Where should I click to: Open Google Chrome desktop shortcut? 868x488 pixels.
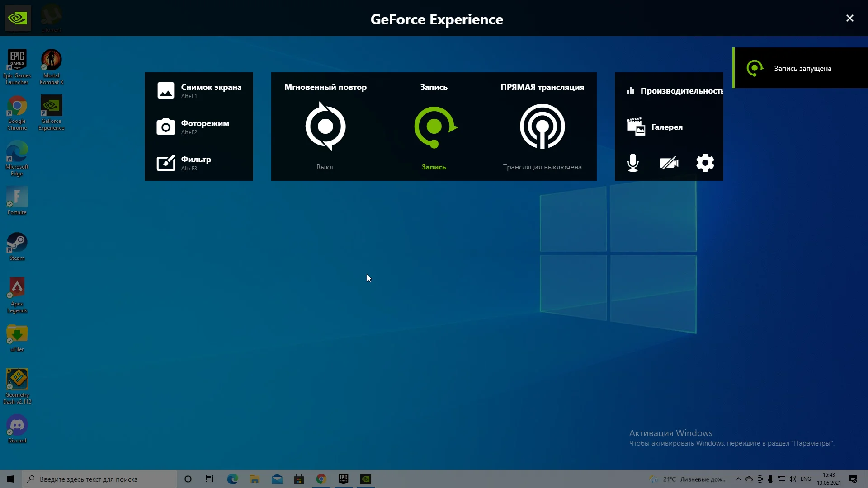point(17,113)
